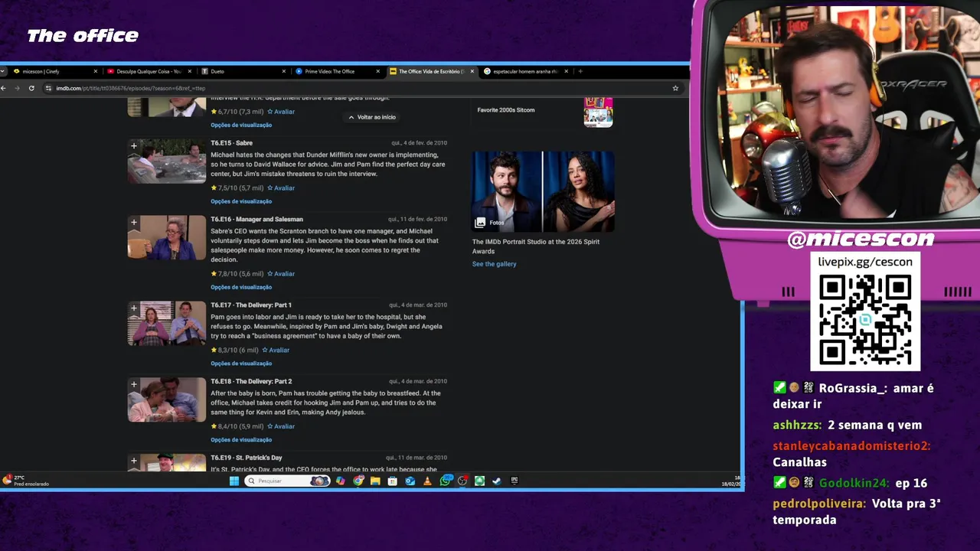Open the Spirit Awards portrait gallery image

543,191
